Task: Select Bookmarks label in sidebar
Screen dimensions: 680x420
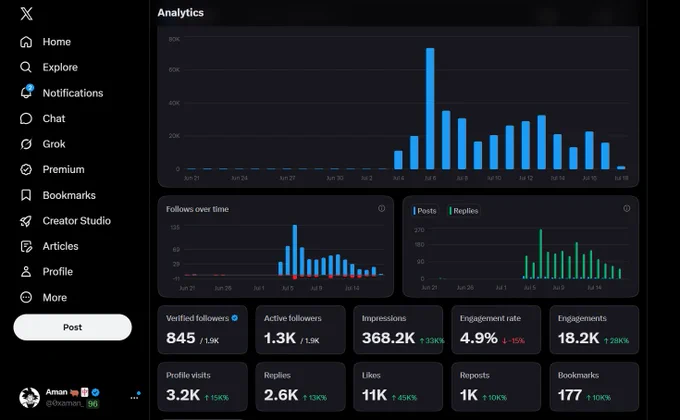Action: click(69, 195)
